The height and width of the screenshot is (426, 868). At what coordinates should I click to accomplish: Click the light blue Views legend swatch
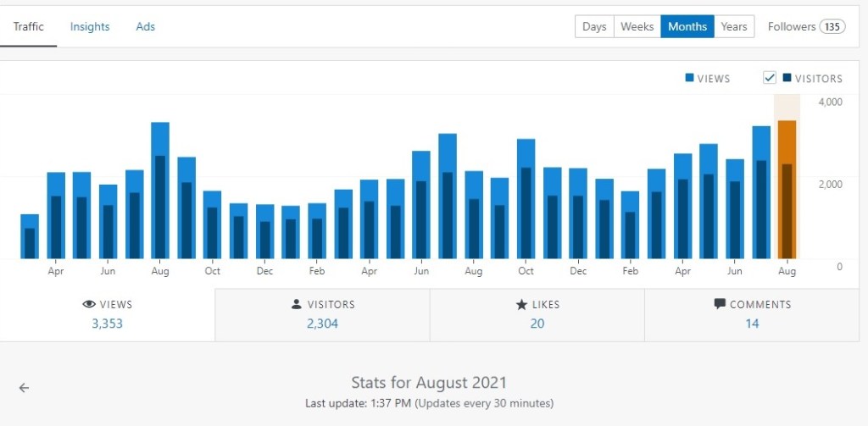point(690,78)
